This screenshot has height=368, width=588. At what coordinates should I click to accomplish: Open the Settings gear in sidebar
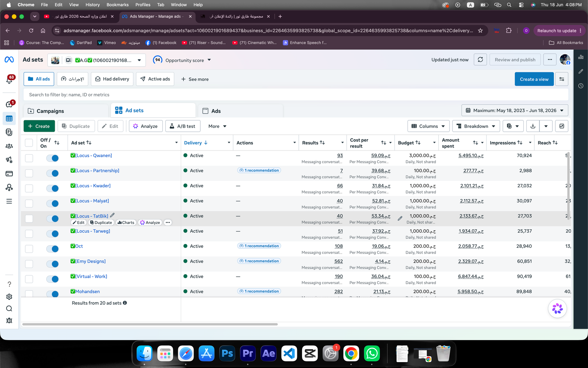pos(9,297)
